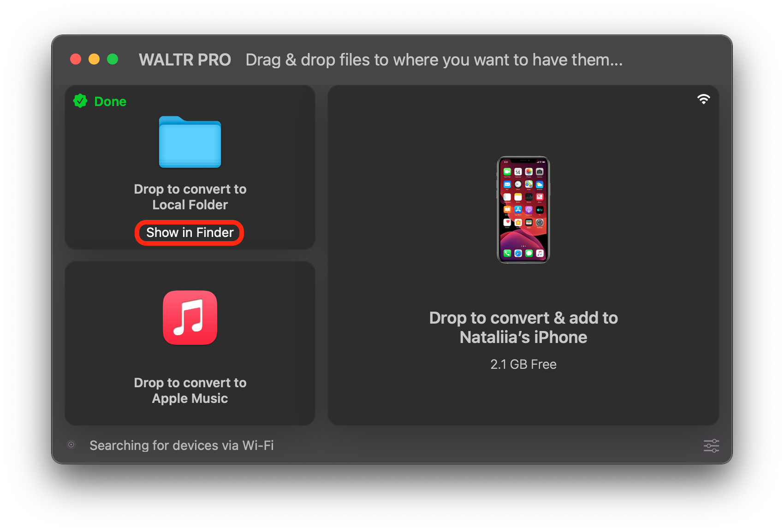Click the Done status label

click(110, 101)
